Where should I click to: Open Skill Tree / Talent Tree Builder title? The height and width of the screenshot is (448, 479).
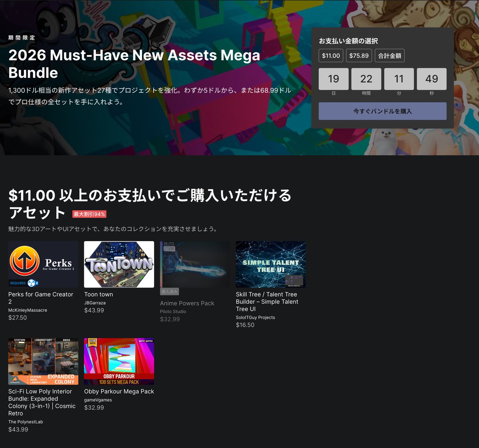tap(267, 301)
